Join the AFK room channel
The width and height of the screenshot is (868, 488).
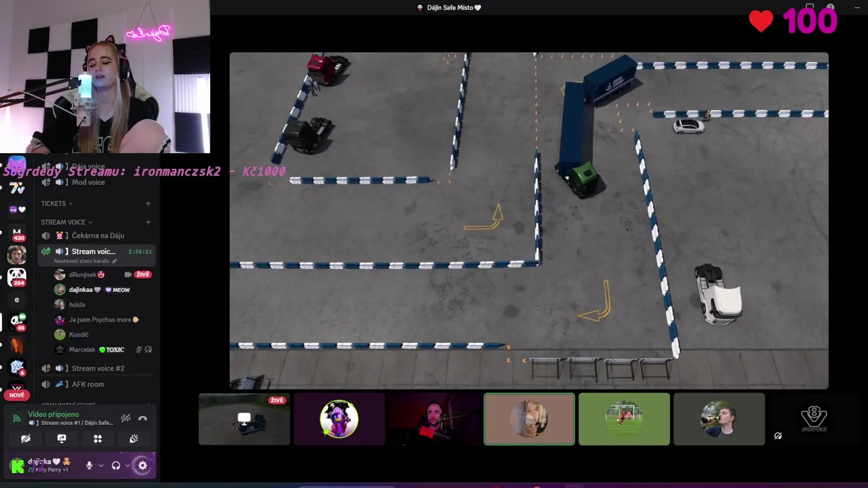pos(97,384)
